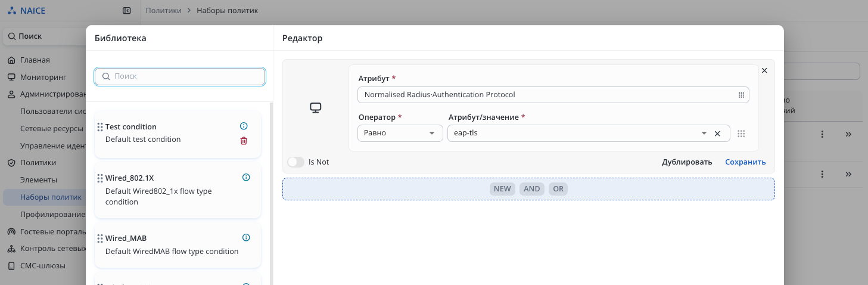Open attribute picker grid icon in Атрибут field
The height and width of the screenshot is (285, 868).
click(x=741, y=95)
